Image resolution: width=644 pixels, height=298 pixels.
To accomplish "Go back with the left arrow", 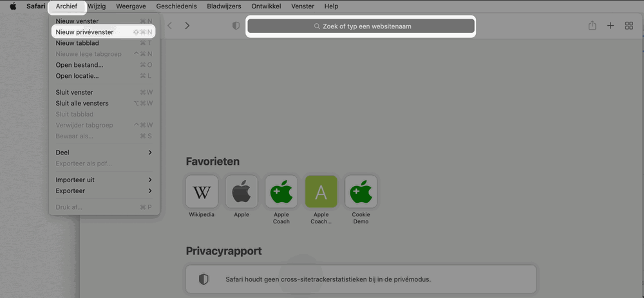I will point(169,26).
